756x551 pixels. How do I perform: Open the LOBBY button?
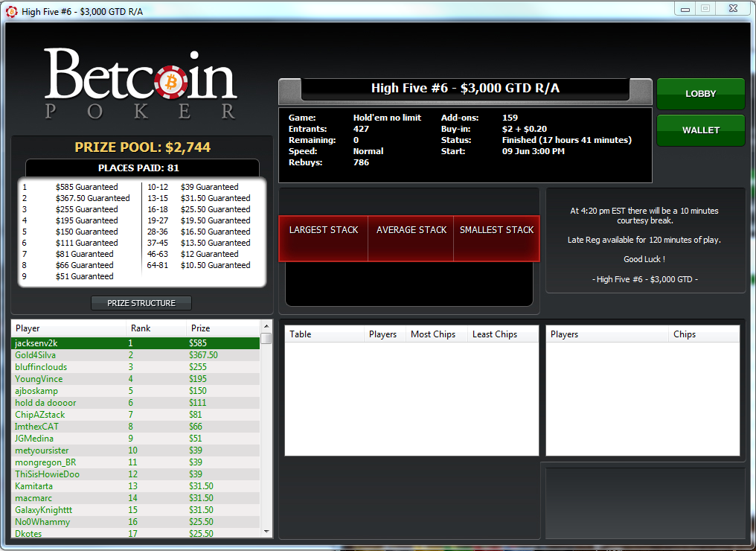click(700, 94)
